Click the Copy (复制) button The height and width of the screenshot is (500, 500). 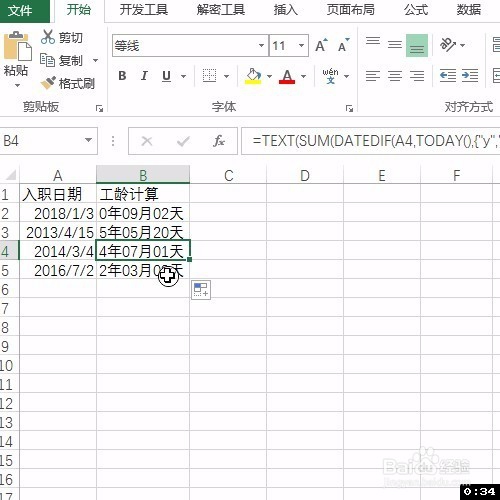click(61, 60)
